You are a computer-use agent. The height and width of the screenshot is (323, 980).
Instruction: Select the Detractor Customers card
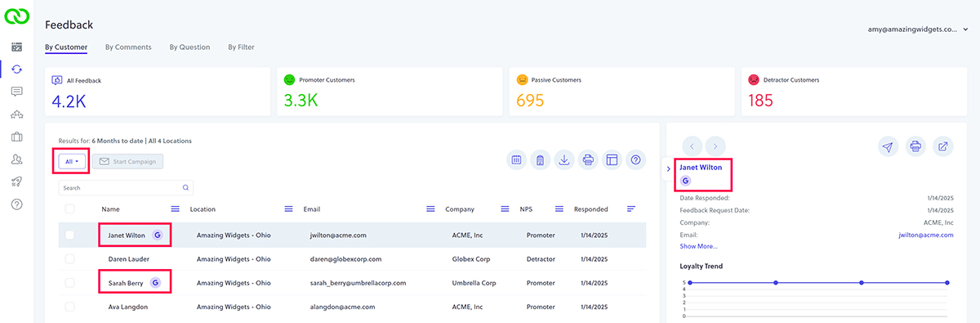click(855, 91)
